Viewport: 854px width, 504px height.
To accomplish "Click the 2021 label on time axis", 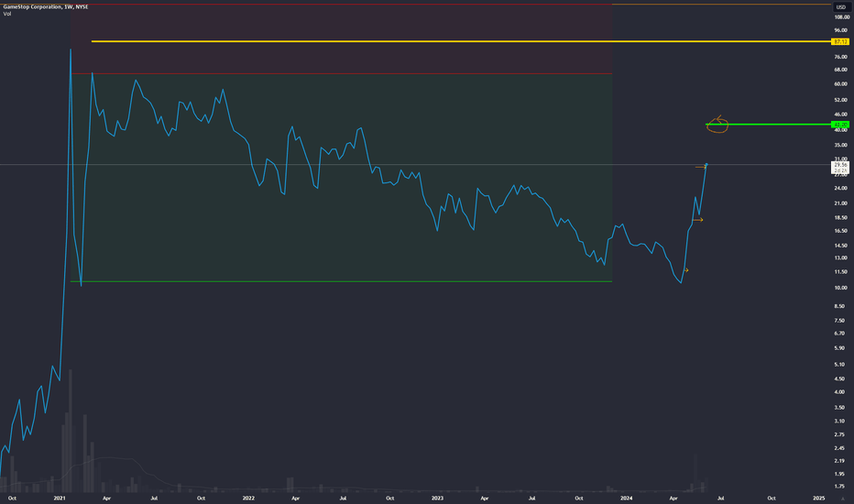I will coord(60,498).
